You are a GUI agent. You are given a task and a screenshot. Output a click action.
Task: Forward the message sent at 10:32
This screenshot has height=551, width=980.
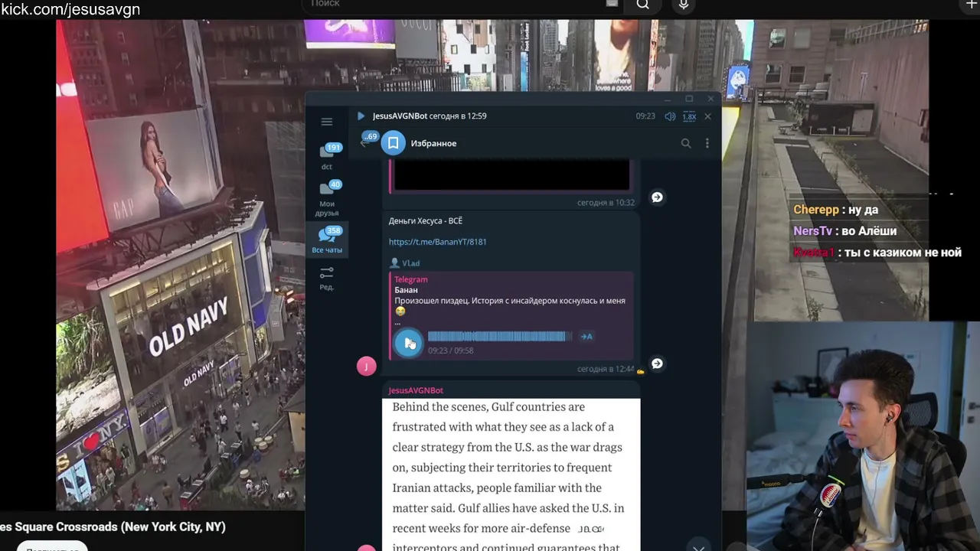click(657, 197)
